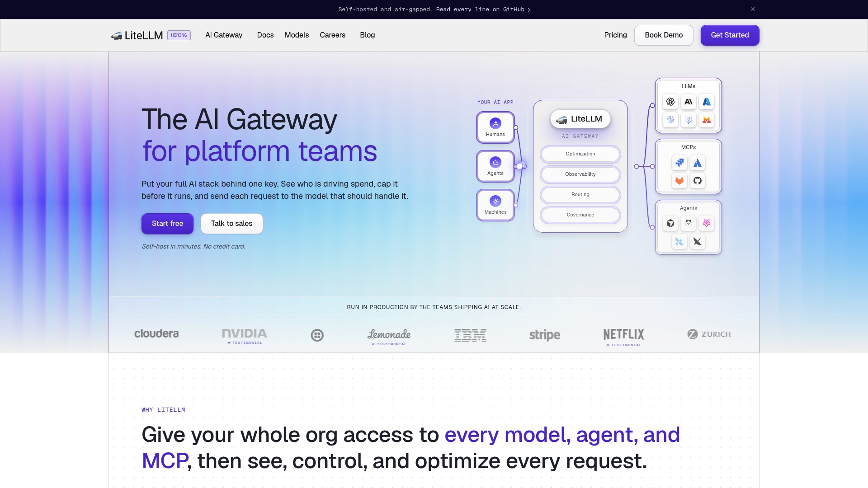
Task: Click the Twilio circle logo
Action: 317,335
